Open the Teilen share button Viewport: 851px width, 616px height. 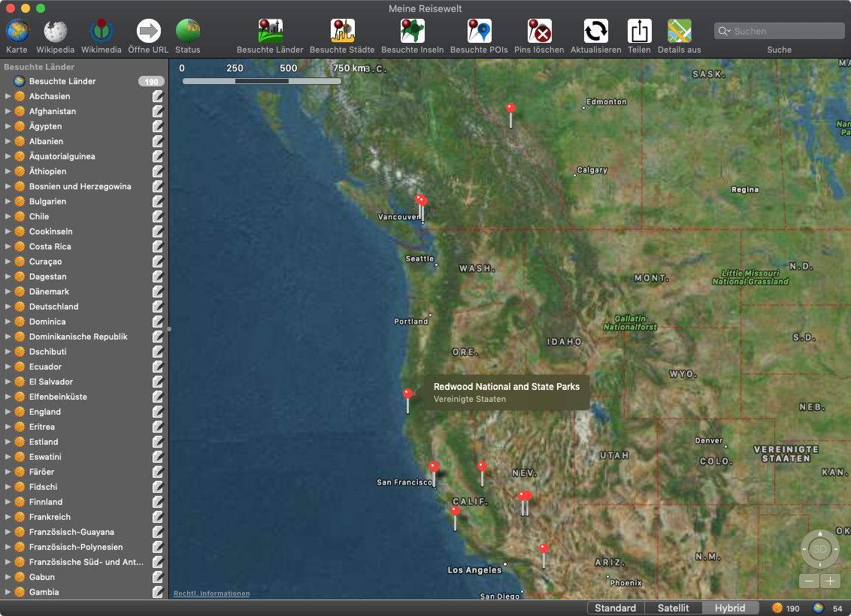[639, 32]
